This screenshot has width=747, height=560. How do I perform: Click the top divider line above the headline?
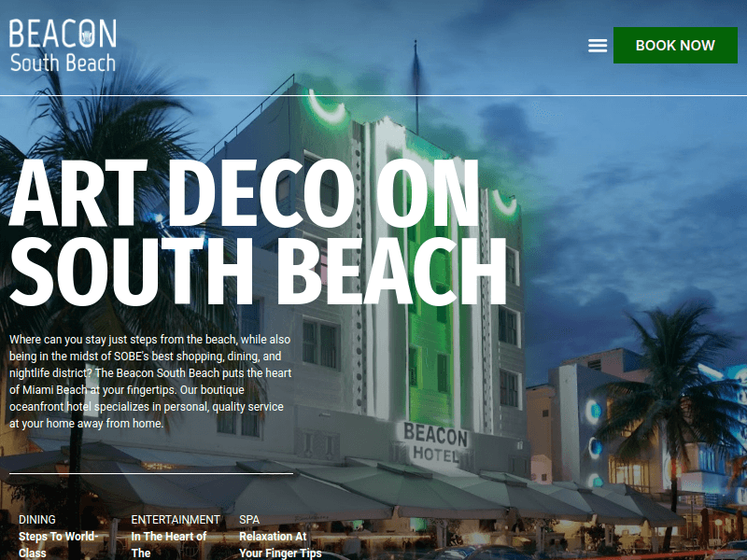(x=373, y=92)
